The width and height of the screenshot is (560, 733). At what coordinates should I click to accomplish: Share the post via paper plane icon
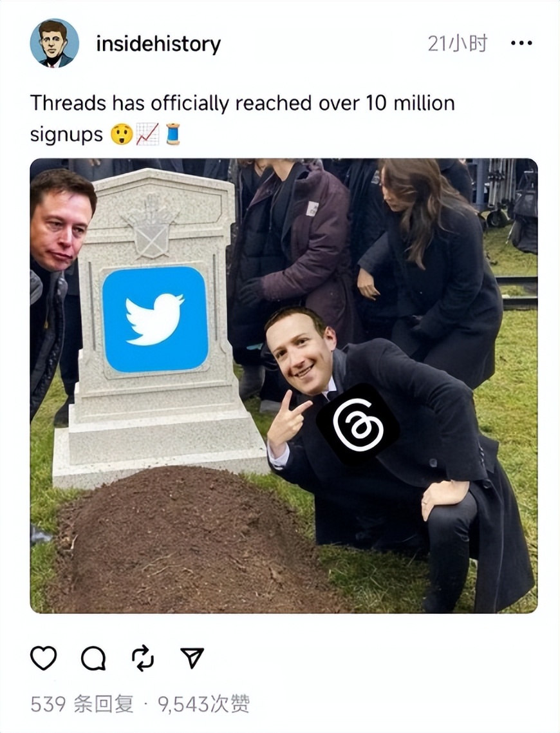[192, 658]
